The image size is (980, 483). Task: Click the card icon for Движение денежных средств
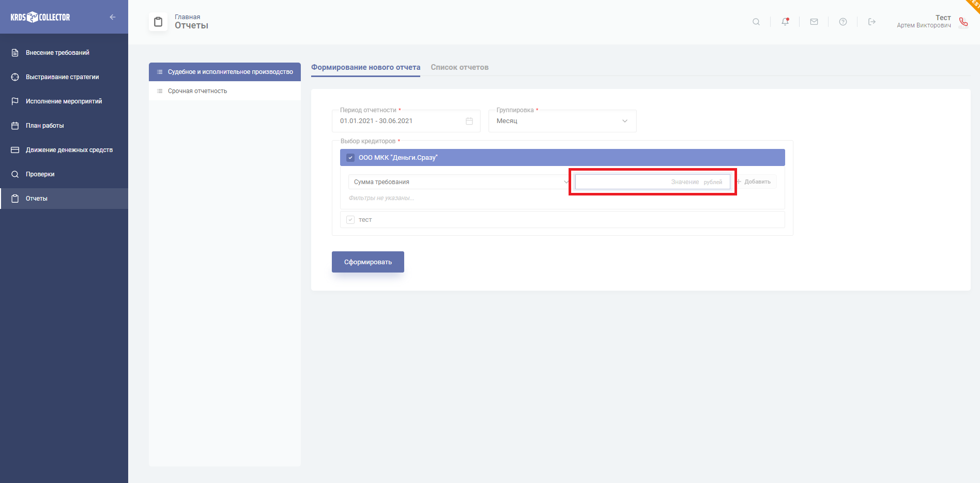(15, 150)
